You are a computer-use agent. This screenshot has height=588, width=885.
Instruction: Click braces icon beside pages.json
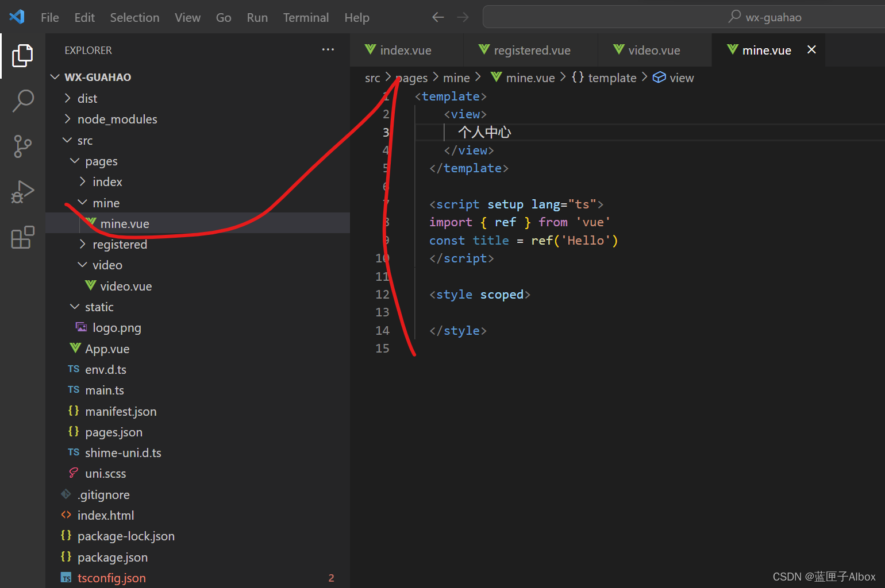tap(74, 431)
